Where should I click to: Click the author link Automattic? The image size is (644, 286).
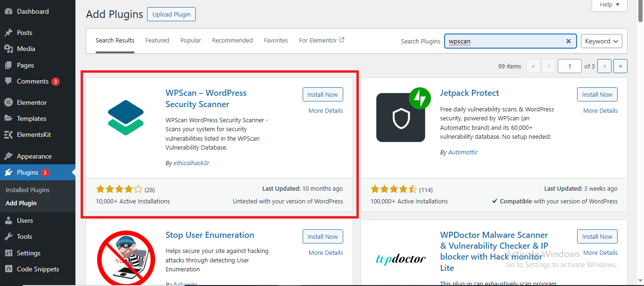pyautogui.click(x=463, y=152)
